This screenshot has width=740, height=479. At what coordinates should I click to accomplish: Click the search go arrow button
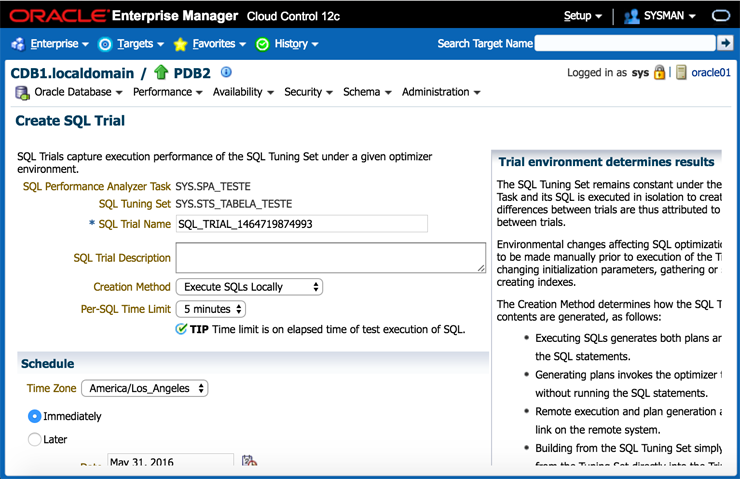726,43
